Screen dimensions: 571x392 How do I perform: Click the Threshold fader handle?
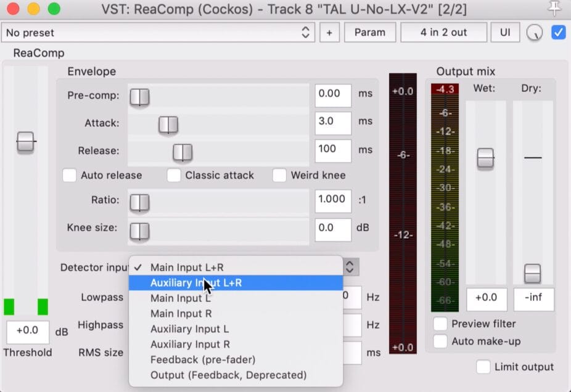(25, 142)
